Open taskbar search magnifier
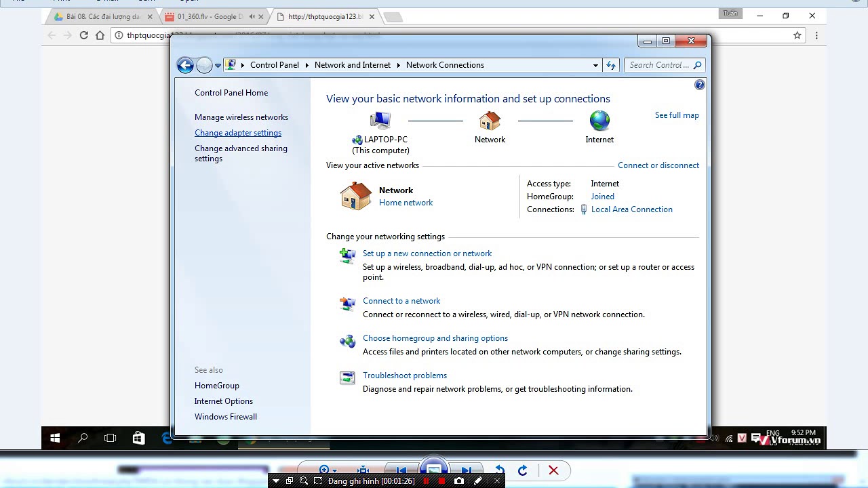 point(83,438)
